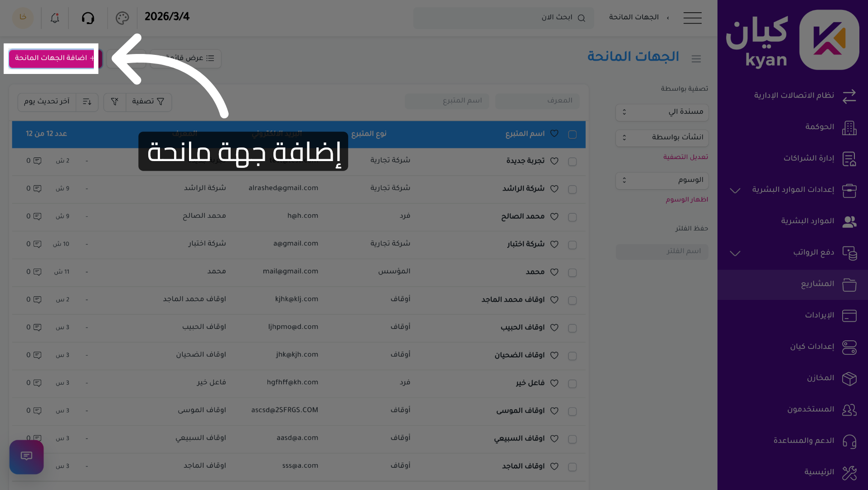Image resolution: width=868 pixels, height=490 pixels.
Task: Check the select-all checkbox in table header
Action: [572, 134]
